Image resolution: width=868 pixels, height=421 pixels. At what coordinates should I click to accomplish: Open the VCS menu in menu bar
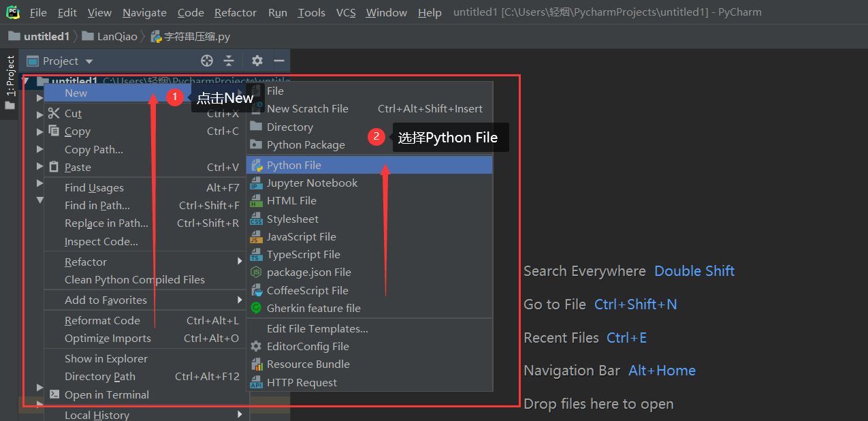point(346,12)
